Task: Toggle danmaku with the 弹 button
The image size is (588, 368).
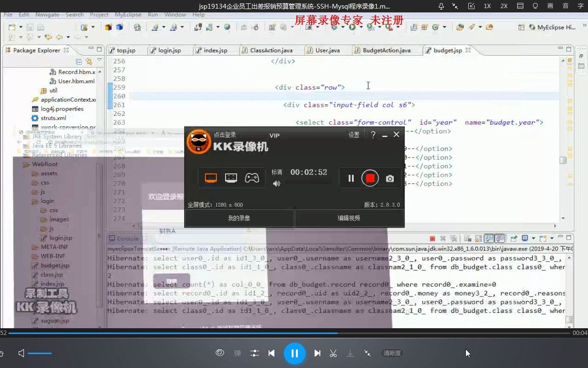Action: click(237, 353)
